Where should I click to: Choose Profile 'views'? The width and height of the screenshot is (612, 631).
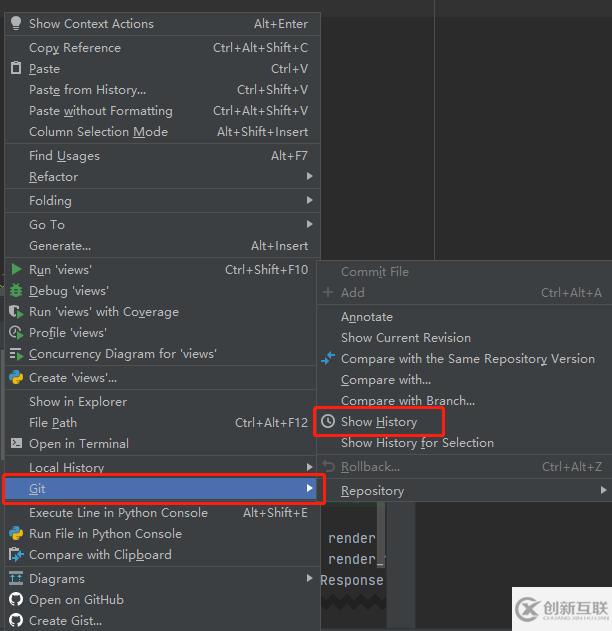tap(162, 333)
